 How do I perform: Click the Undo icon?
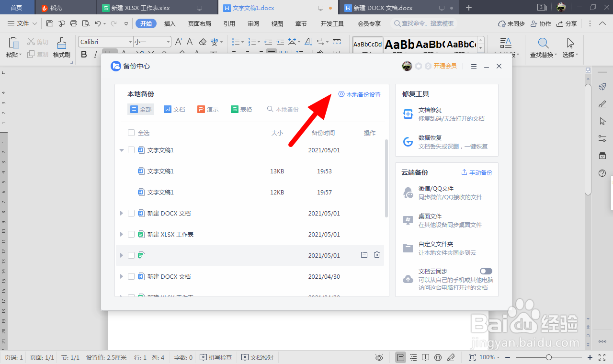tap(98, 23)
